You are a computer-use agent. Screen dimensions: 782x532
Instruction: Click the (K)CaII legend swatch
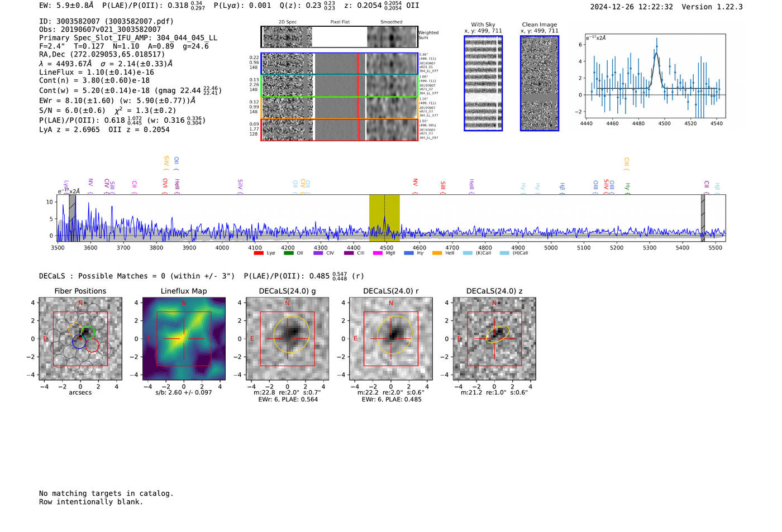tap(468, 253)
